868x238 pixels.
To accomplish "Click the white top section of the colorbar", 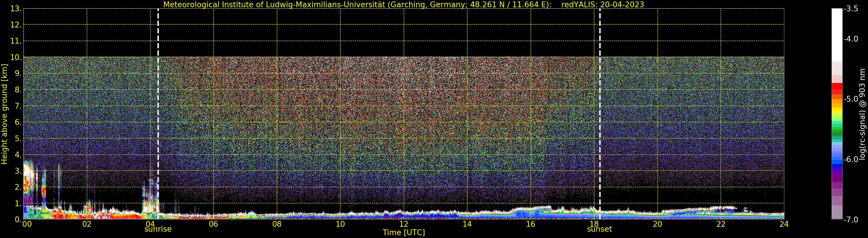I will [x=837, y=35].
